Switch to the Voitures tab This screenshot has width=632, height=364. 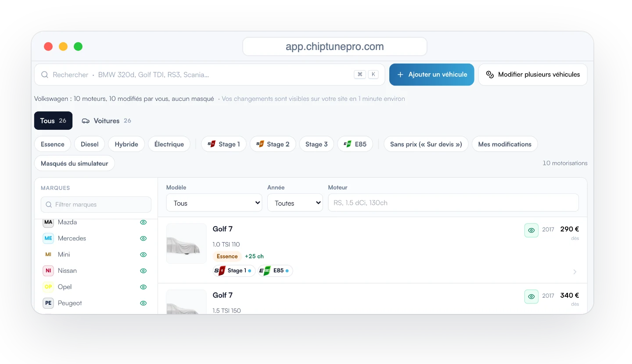(x=106, y=121)
